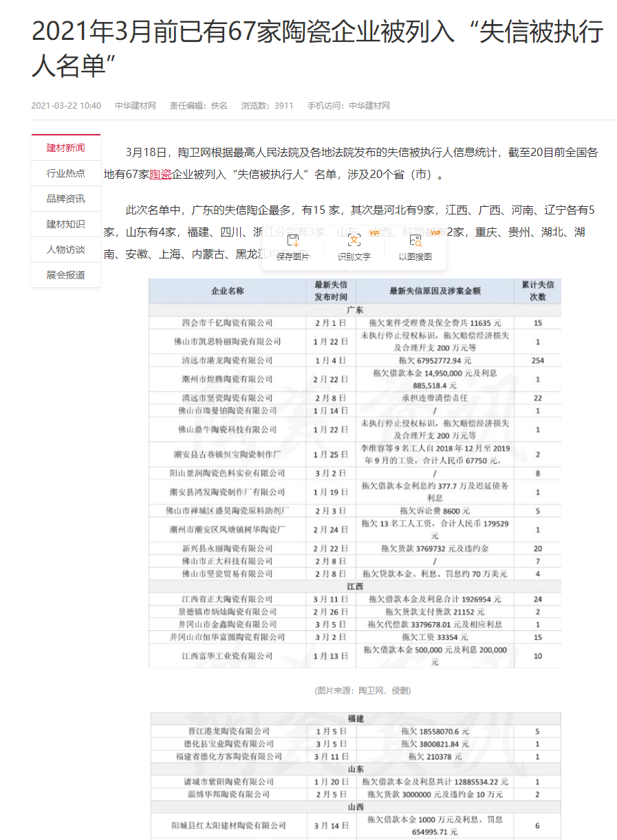Click row 淄博华邦陶瓷有限公司
This screenshot has height=840, width=617.
(x=355, y=794)
